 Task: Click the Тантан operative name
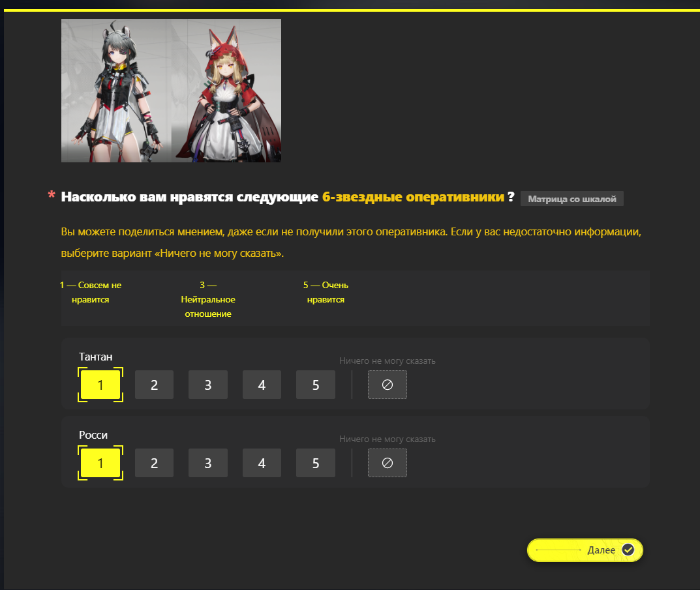[95, 357]
